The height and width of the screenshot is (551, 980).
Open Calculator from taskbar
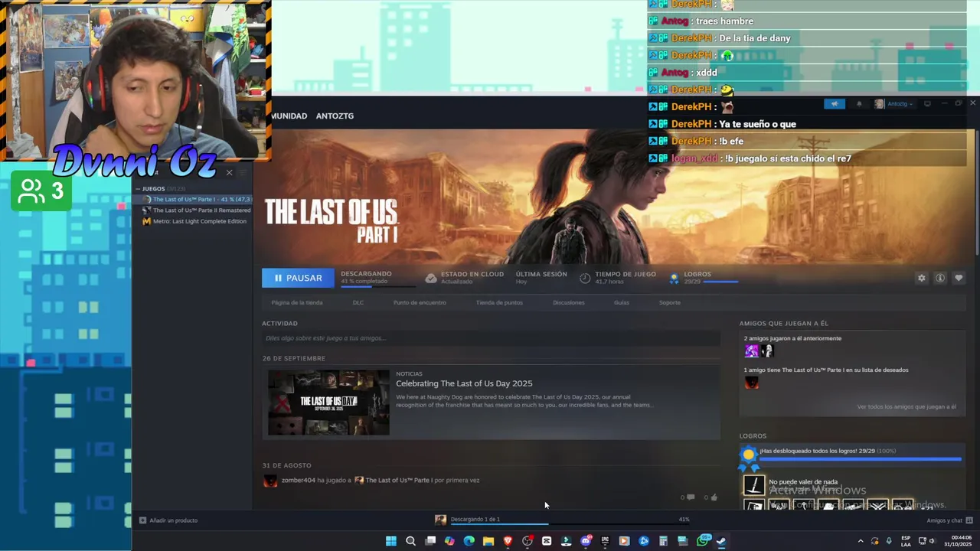[663, 541]
